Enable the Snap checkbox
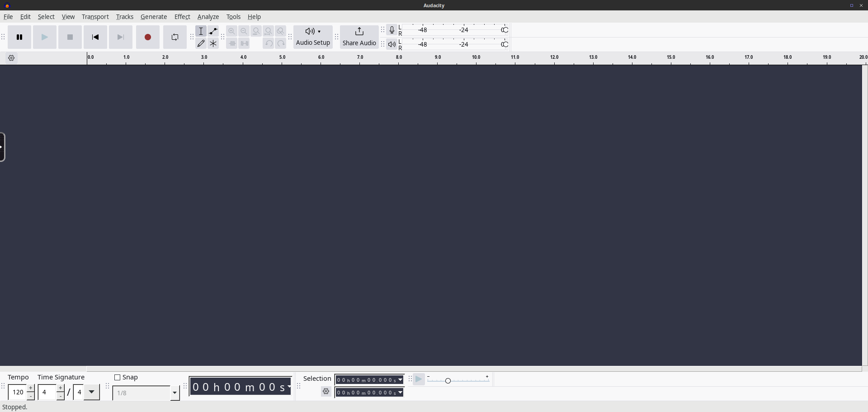The width and height of the screenshot is (868, 412). [x=117, y=377]
